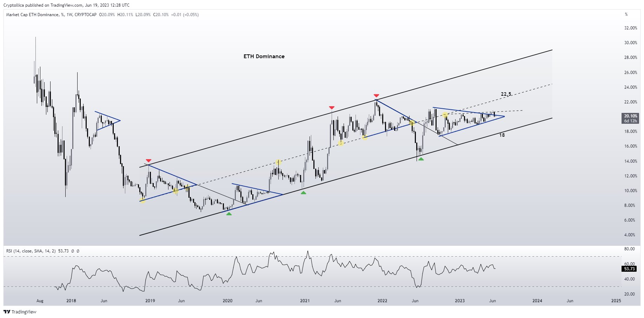
Task: Select the yellow circle near 14% in 2020
Action: [278, 162]
